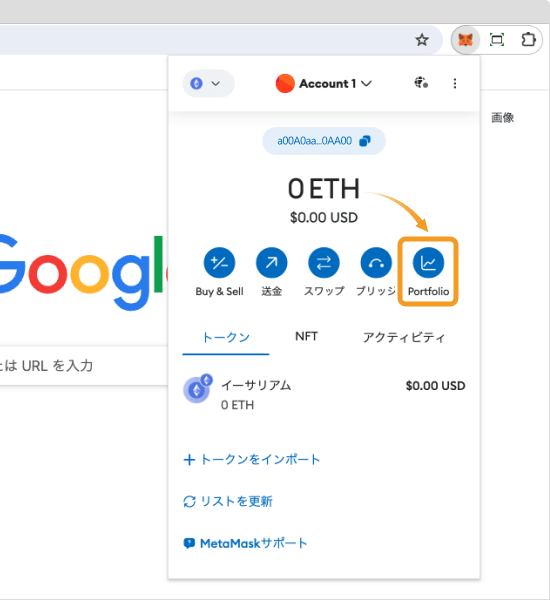Open the Ethereum network selector dropdown

tap(208, 83)
